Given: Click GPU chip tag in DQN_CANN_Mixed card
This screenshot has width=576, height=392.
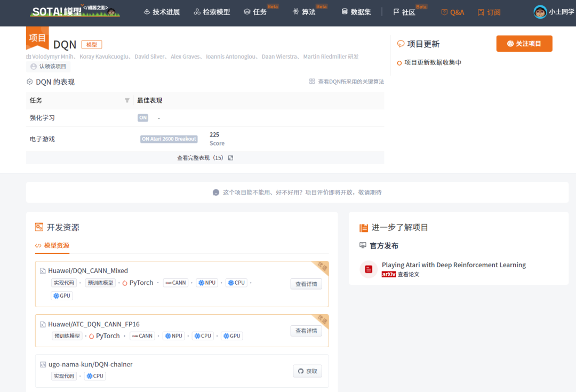Looking at the screenshot, I should (x=62, y=296).
